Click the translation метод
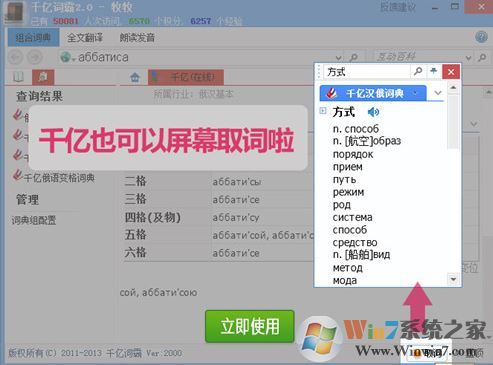This screenshot has width=493, height=365. pyautogui.click(x=347, y=268)
